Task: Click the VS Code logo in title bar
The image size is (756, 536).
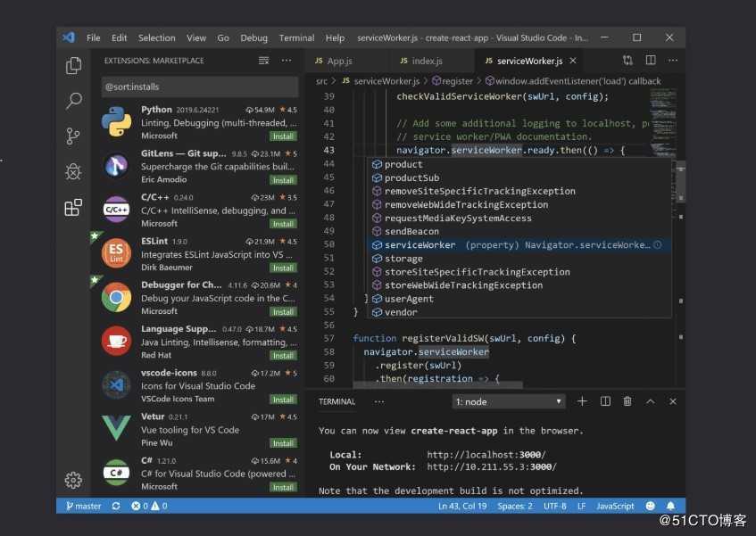Action: pyautogui.click(x=69, y=37)
